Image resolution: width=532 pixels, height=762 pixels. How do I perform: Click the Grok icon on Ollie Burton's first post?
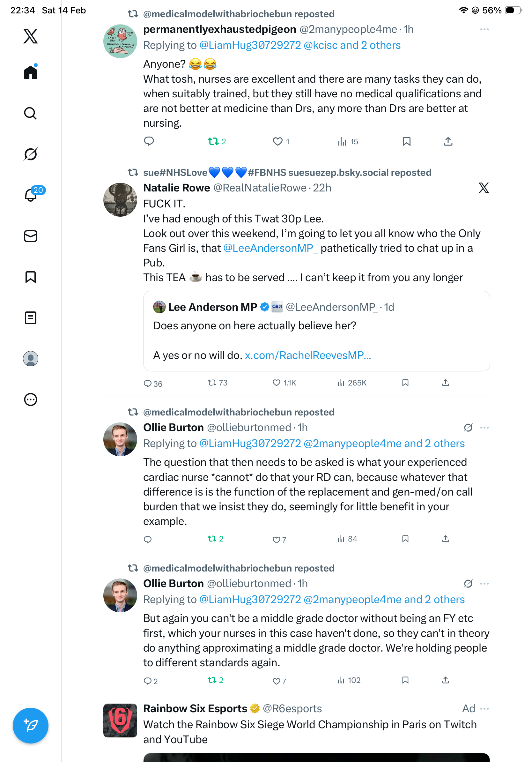click(468, 428)
